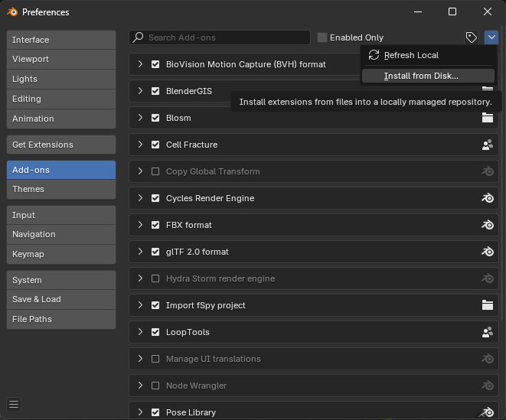Image resolution: width=506 pixels, height=420 pixels.
Task: Open the Interface preferences tab
Action: point(61,40)
